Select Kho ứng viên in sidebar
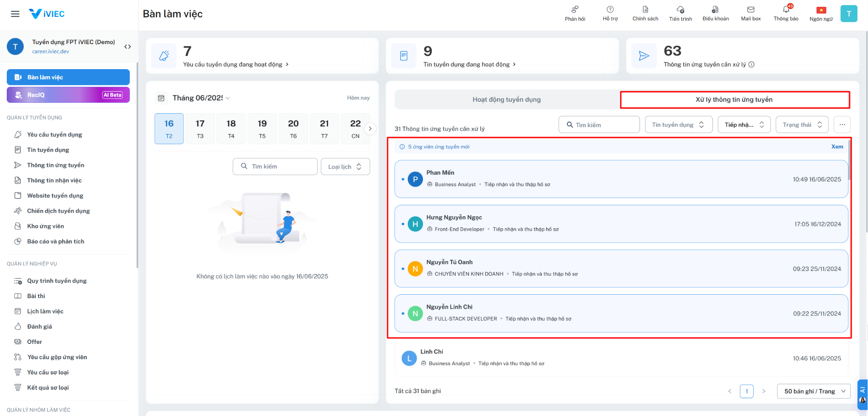The height and width of the screenshot is (416, 868). (45, 226)
